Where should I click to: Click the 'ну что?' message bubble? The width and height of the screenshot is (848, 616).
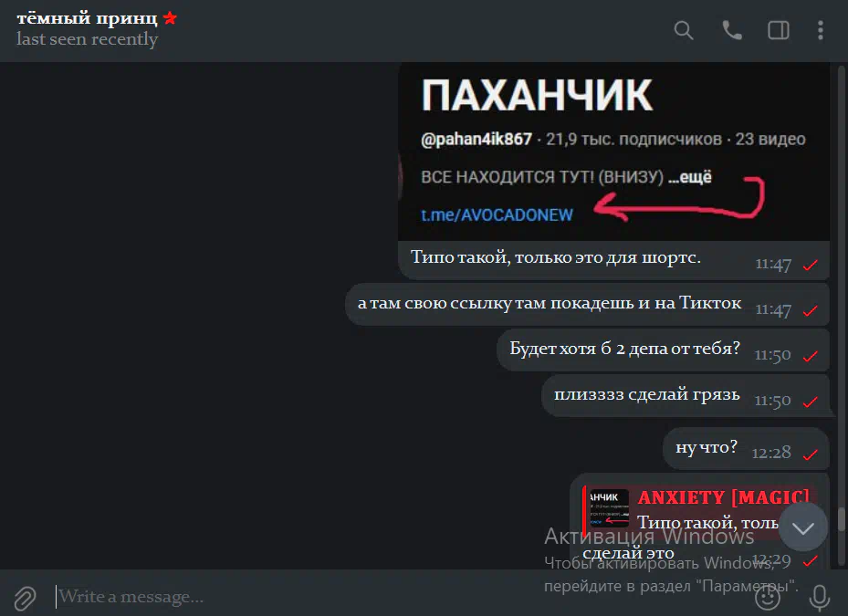coord(746,448)
